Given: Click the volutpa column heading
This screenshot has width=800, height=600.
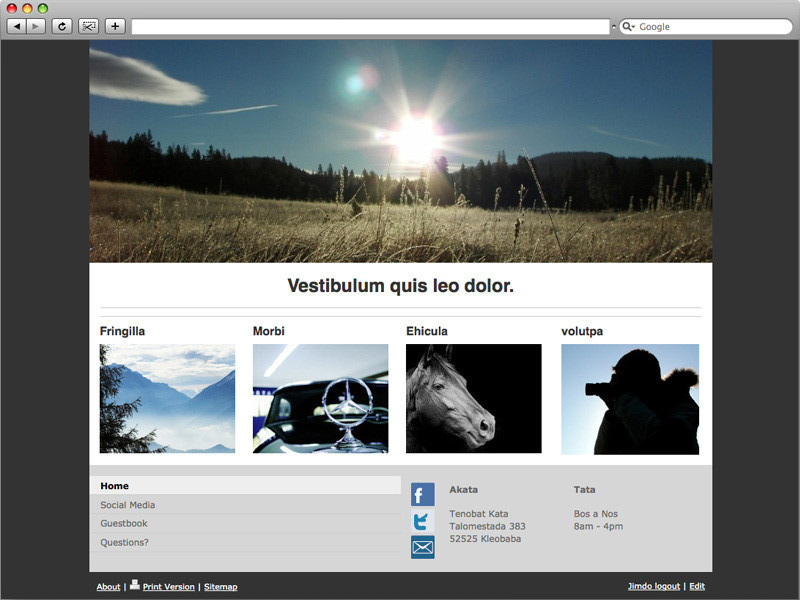Looking at the screenshot, I should (x=582, y=332).
